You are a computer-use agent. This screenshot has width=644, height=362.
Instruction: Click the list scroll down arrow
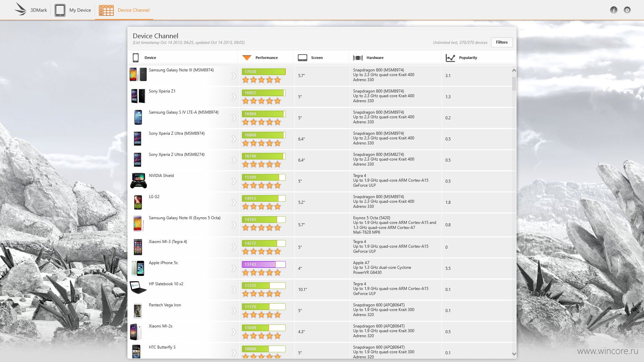click(514, 354)
